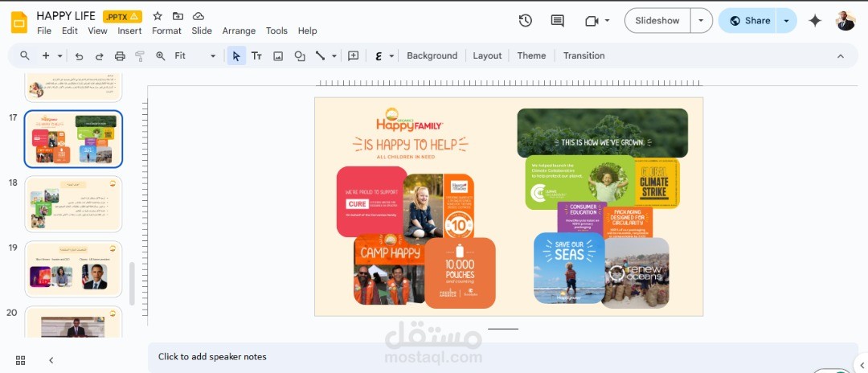Search the menus magnifier icon
The width and height of the screenshot is (868, 373).
pyautogui.click(x=24, y=55)
